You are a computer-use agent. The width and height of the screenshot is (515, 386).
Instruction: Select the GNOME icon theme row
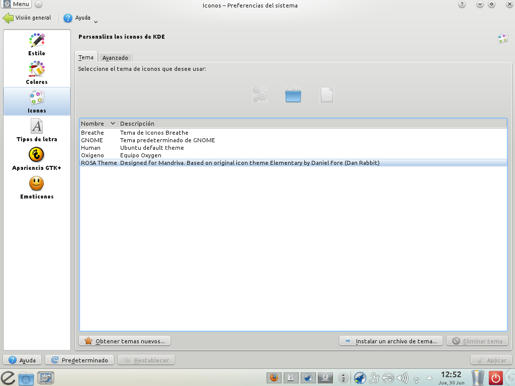point(293,140)
